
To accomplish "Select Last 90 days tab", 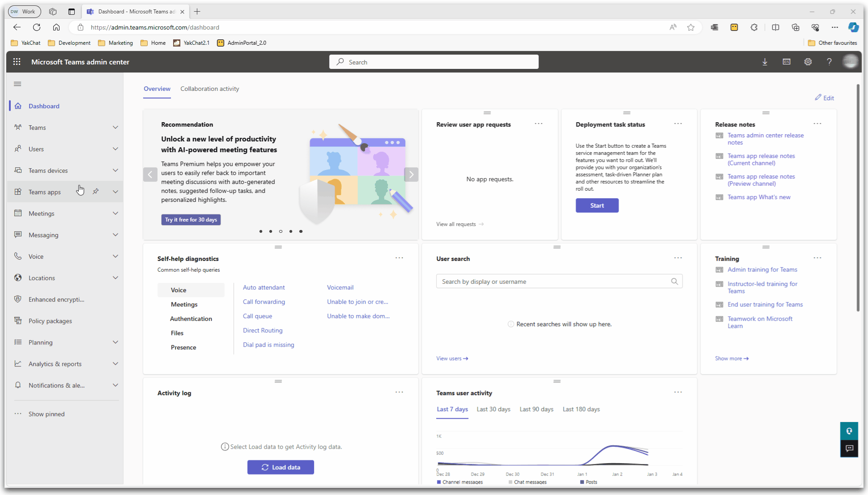I will pos(536,409).
